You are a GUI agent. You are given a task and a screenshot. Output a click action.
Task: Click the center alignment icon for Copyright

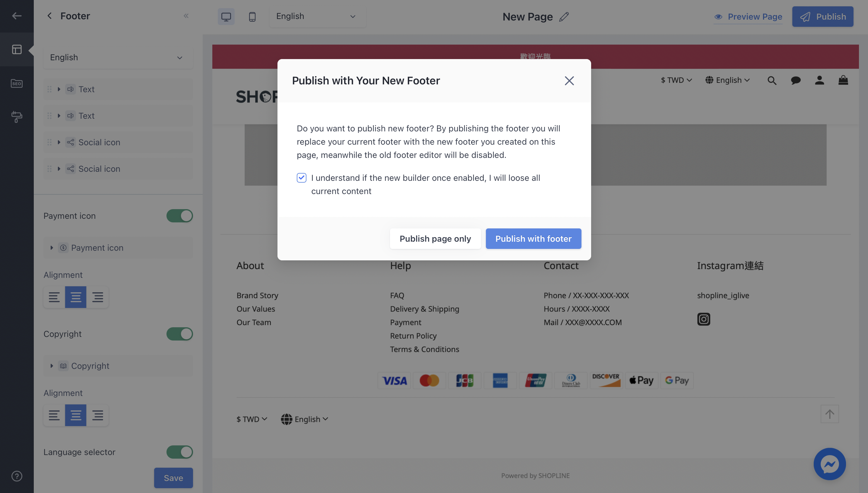point(76,415)
